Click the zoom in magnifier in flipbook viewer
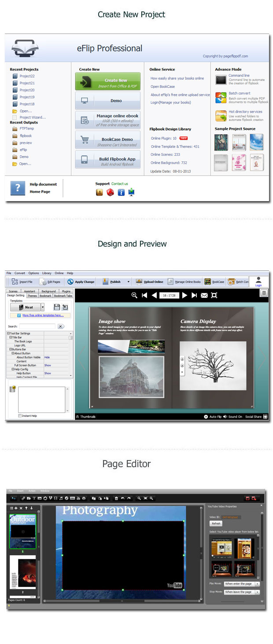Viewport: 273px width, 644px height. pos(134,296)
